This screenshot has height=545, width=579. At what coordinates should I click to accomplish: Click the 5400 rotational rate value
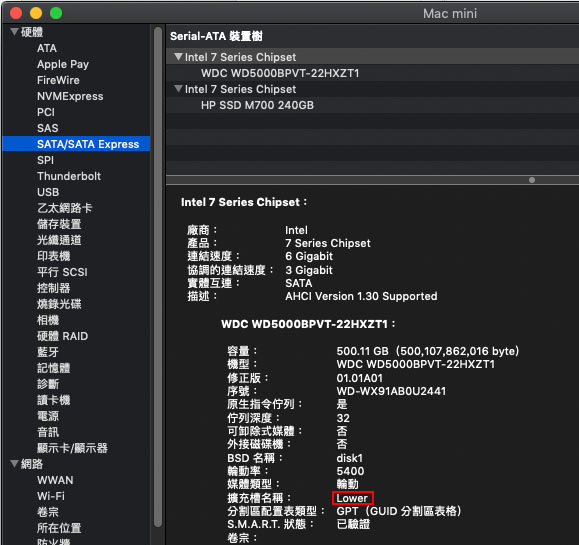[350, 471]
